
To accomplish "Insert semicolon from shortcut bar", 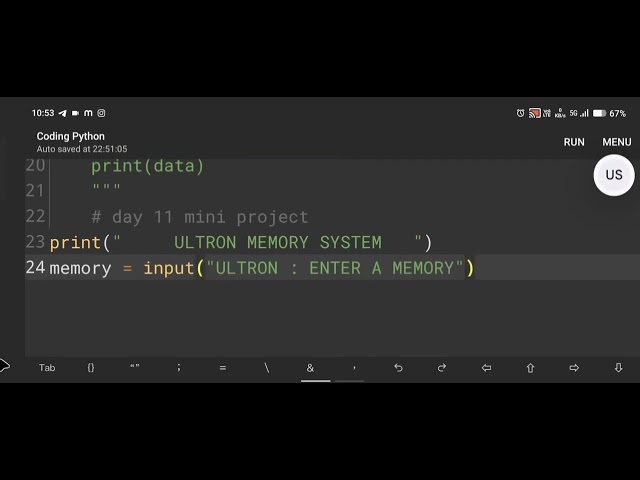I will (x=179, y=368).
